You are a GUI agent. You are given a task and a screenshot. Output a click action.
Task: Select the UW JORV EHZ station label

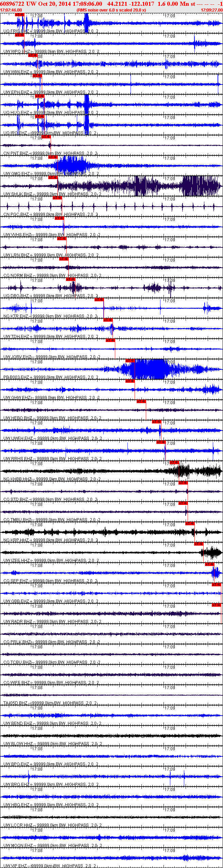point(17,357)
